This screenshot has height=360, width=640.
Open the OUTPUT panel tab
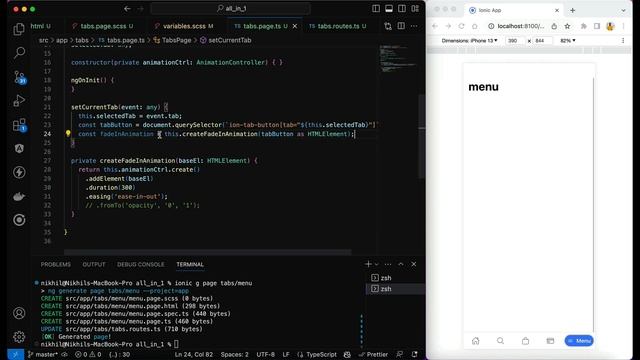(94, 264)
